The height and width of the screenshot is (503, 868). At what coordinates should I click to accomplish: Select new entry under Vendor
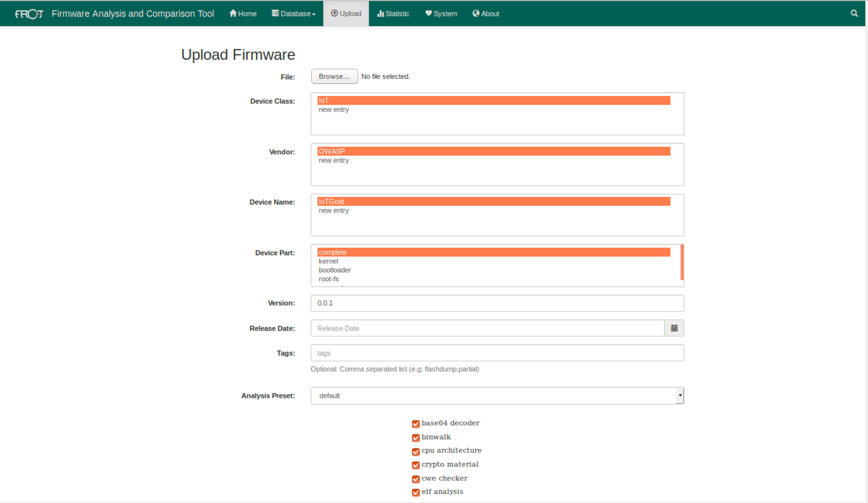coord(494,160)
